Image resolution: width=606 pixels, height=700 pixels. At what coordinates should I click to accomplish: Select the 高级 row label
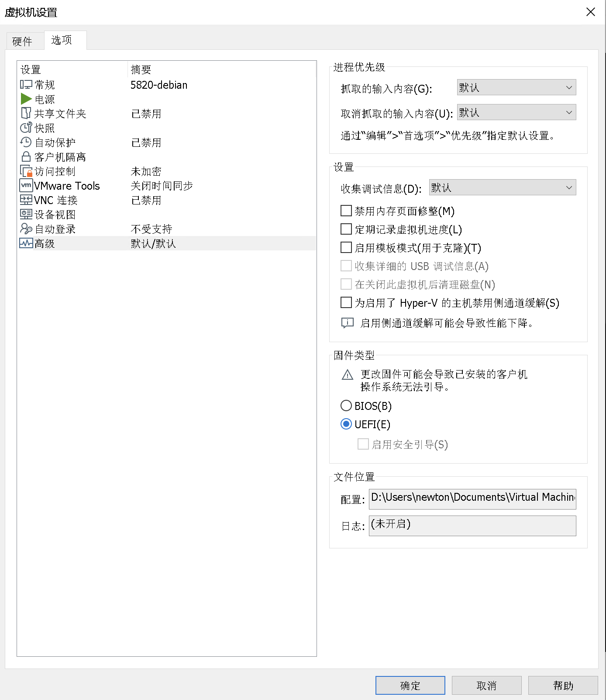[45, 243]
